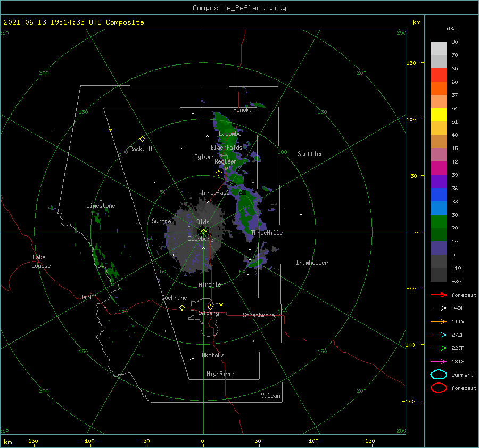Click the blue 36 dBZ color swatch
The height and width of the screenshot is (448, 479).
(x=439, y=194)
